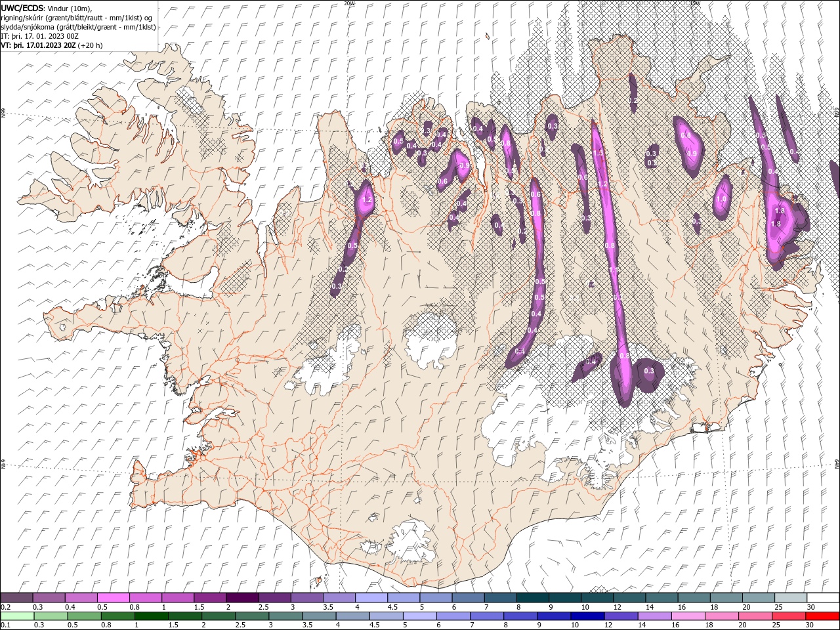Select the light violet 14 swatch in the bottom legend row
The image size is (840, 630).
pyautogui.click(x=654, y=616)
